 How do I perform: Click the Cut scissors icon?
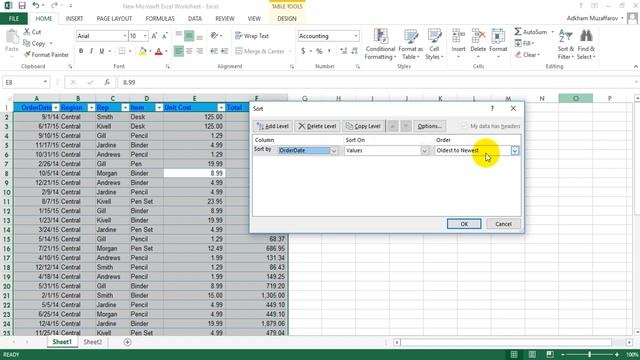click(x=27, y=31)
